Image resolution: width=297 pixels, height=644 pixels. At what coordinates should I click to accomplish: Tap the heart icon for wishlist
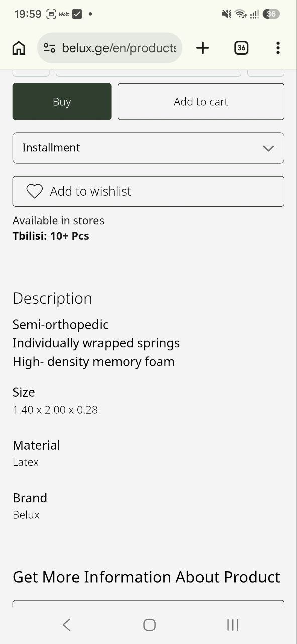pyautogui.click(x=34, y=191)
